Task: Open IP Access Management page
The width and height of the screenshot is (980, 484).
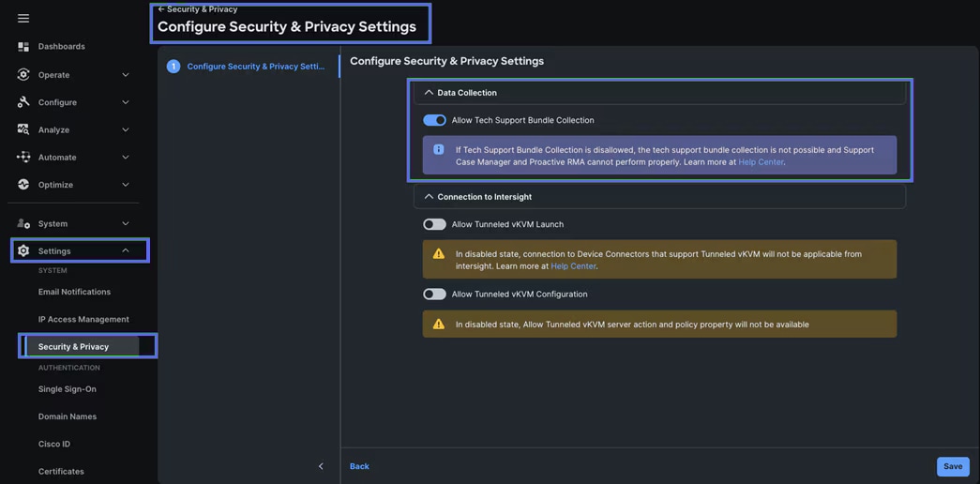Action: pyautogui.click(x=83, y=319)
